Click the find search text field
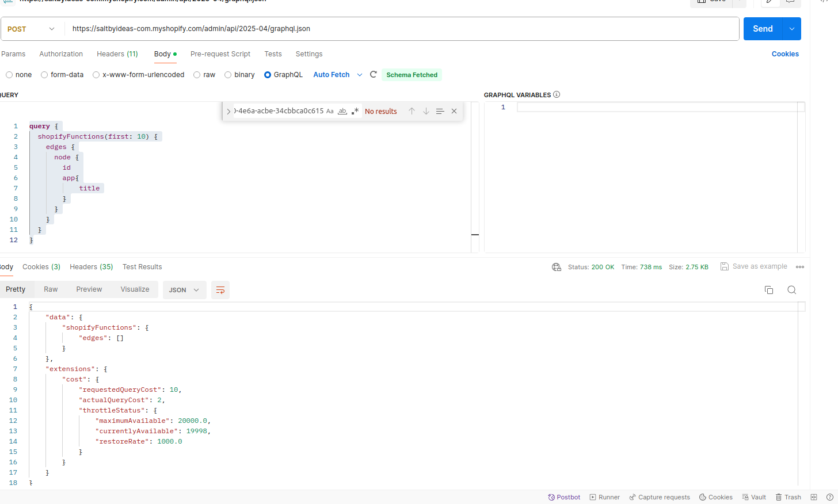Image resolution: width=838 pixels, height=504 pixels. (x=279, y=111)
